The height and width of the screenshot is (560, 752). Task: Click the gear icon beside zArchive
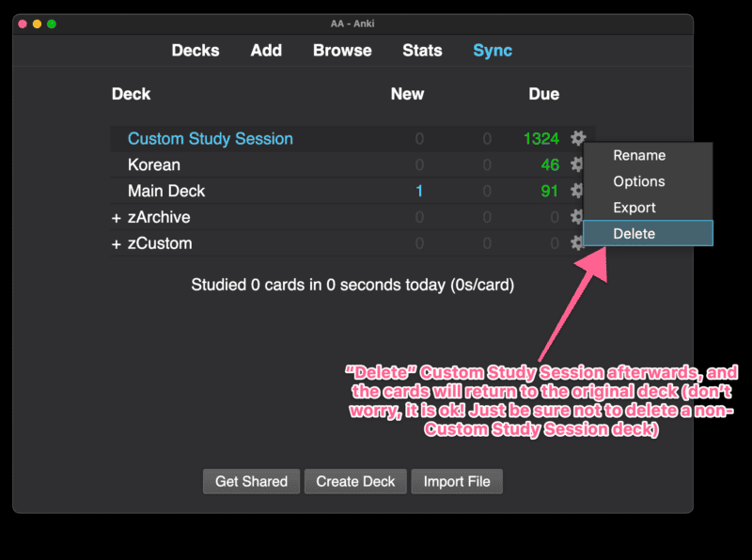pyautogui.click(x=577, y=217)
